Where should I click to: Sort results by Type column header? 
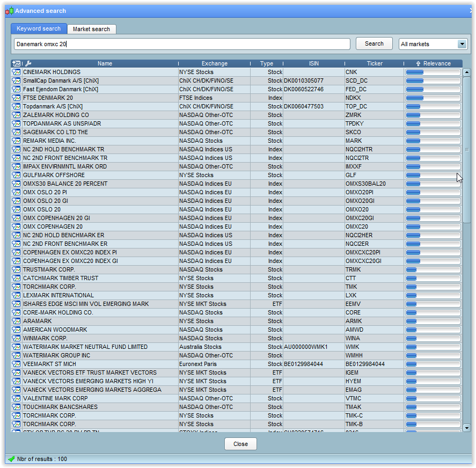[267, 63]
